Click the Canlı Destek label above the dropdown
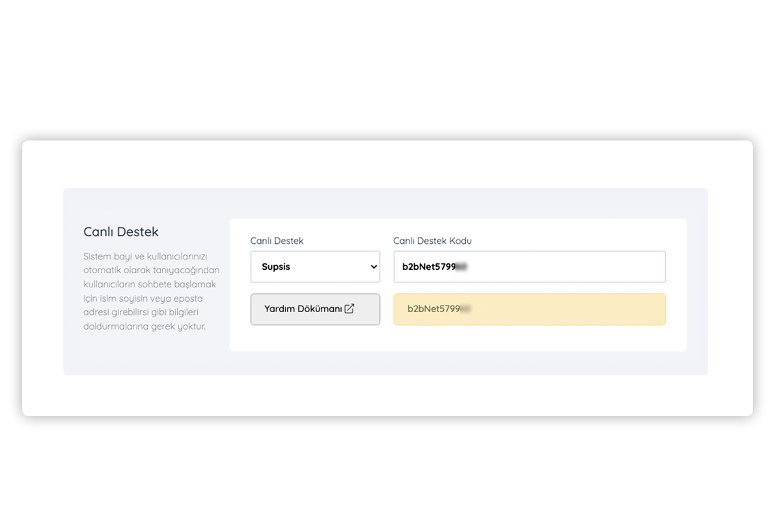This screenshot has height=532, width=781. (277, 241)
